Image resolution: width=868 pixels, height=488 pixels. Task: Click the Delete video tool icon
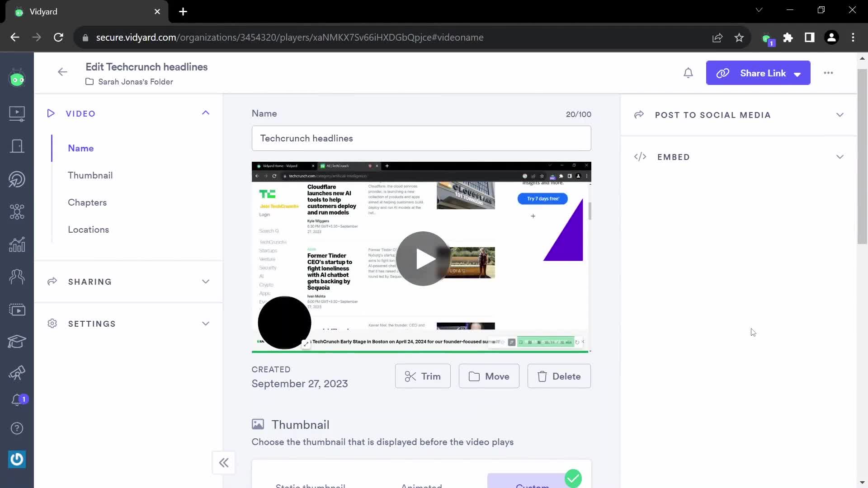pyautogui.click(x=541, y=376)
